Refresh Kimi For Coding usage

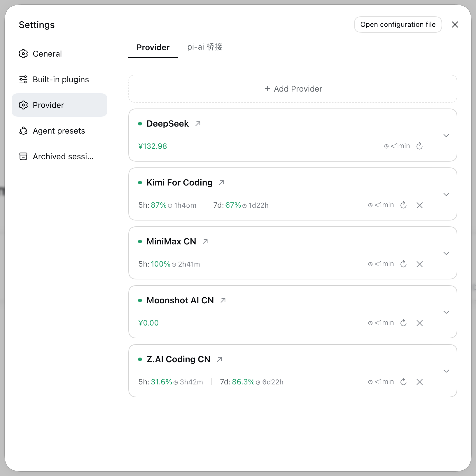click(403, 205)
